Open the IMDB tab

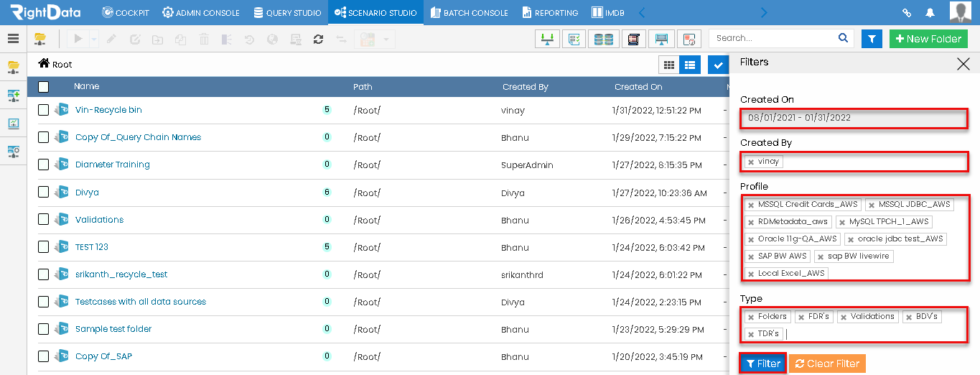pyautogui.click(x=607, y=12)
